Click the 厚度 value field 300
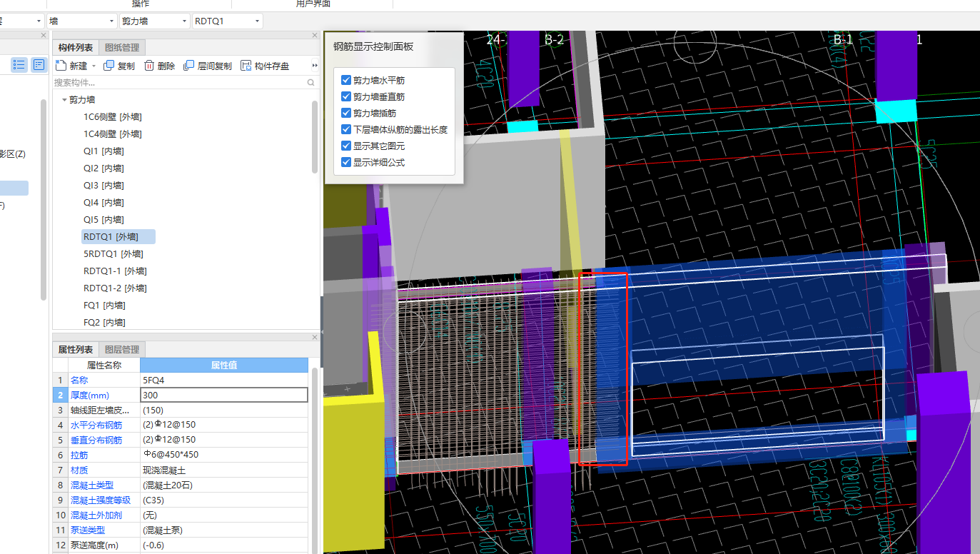The width and height of the screenshot is (980, 554). point(224,395)
